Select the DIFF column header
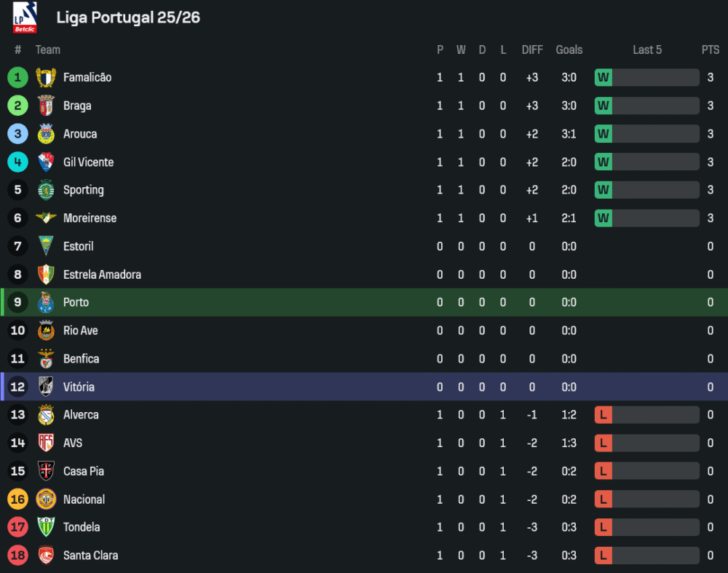The height and width of the screenshot is (573, 728). point(532,50)
